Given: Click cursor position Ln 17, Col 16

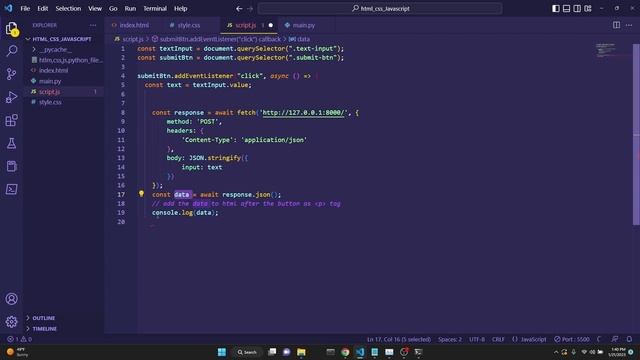Looking at the screenshot, I should [399, 339].
